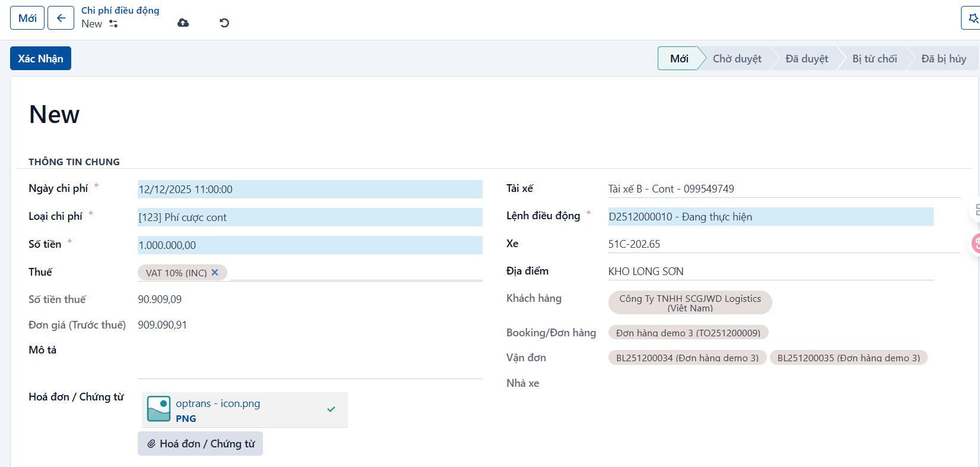Upload a file via Hoá đơn / Chứng từ button
980x467 pixels.
click(200, 444)
